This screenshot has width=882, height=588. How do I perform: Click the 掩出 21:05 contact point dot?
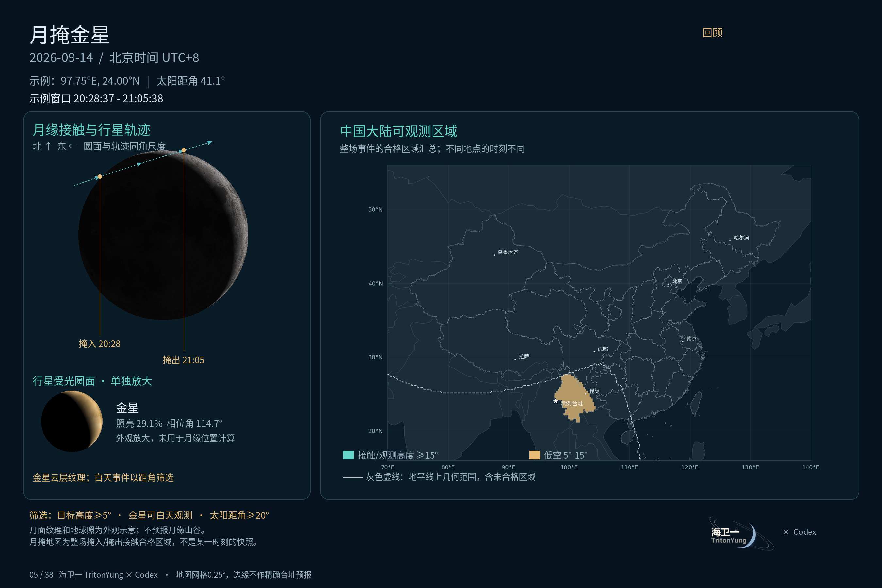coord(184,150)
